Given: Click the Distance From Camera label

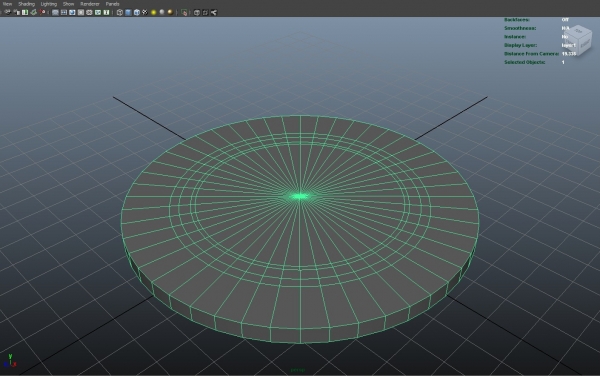Looking at the screenshot, I should tap(532, 54).
